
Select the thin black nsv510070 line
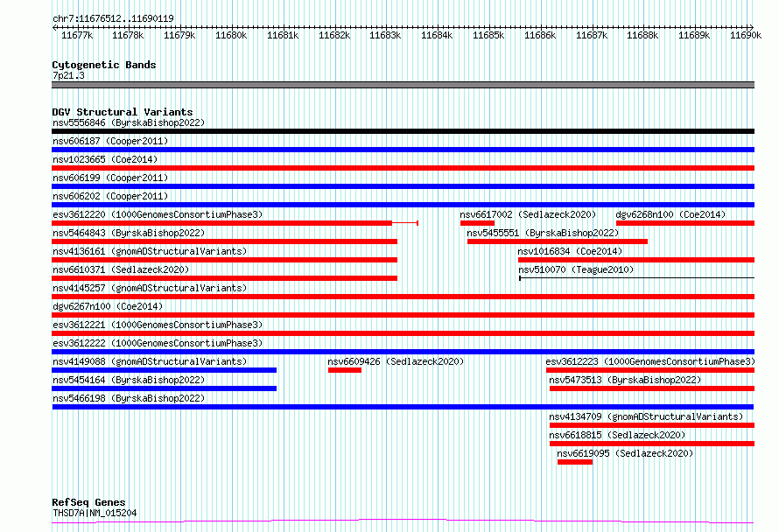[637, 278]
